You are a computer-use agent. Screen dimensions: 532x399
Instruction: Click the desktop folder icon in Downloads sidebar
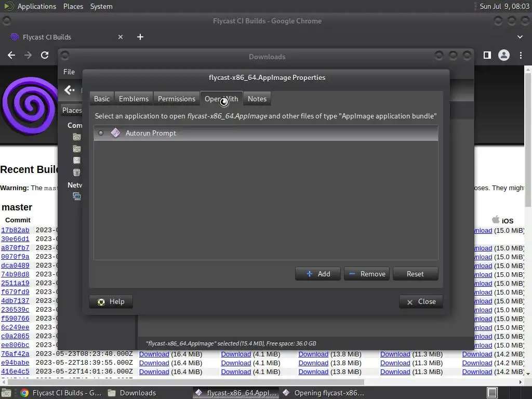[x=77, y=149]
